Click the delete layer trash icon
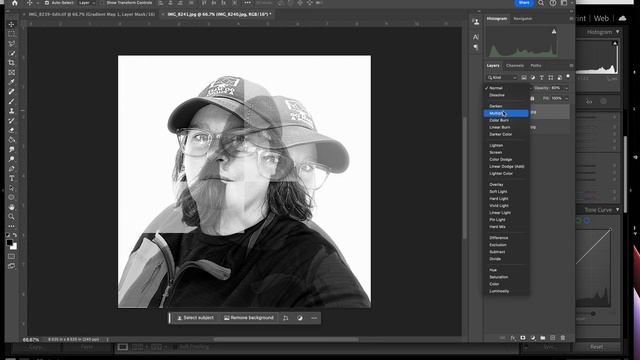640x360 pixels. [x=563, y=338]
